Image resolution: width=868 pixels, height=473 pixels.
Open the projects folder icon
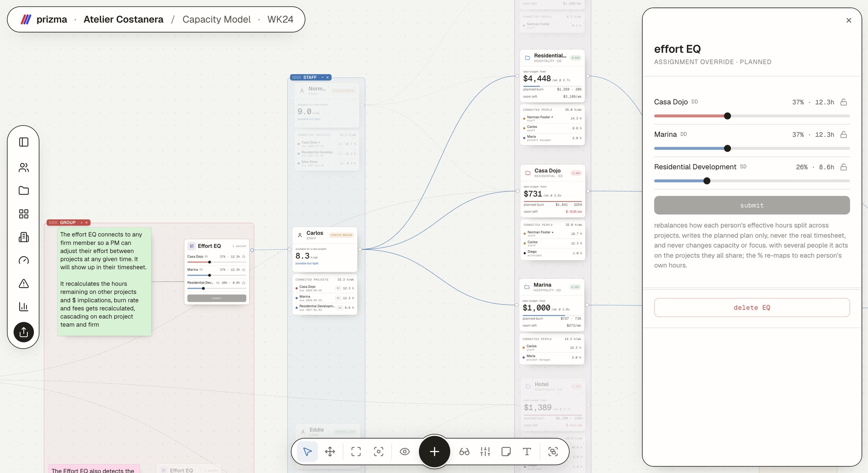click(x=24, y=191)
